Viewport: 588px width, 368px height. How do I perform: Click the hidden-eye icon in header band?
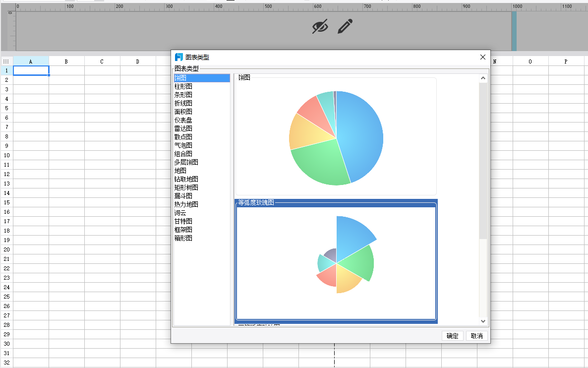click(320, 27)
